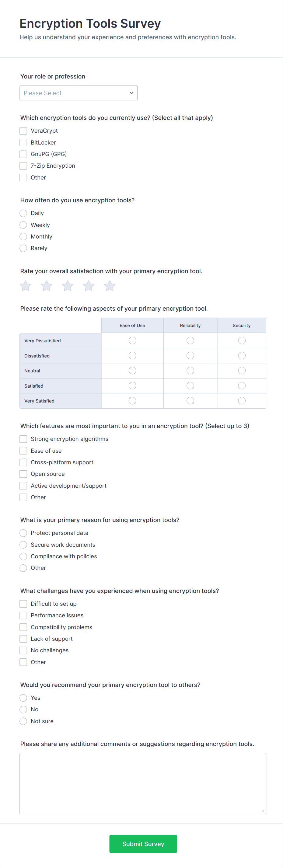Viewport: 283px width, 868px height.
Task: Select the middle star rating
Action: [x=67, y=285]
